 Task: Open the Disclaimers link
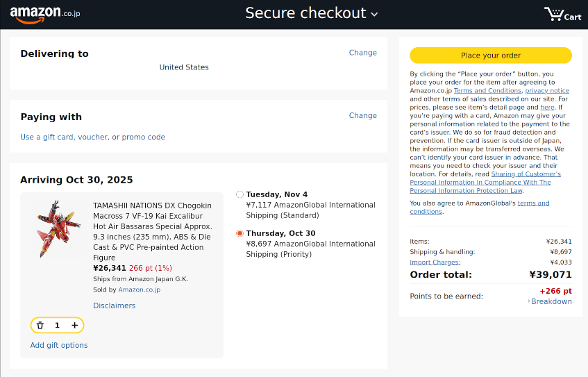pyautogui.click(x=114, y=305)
